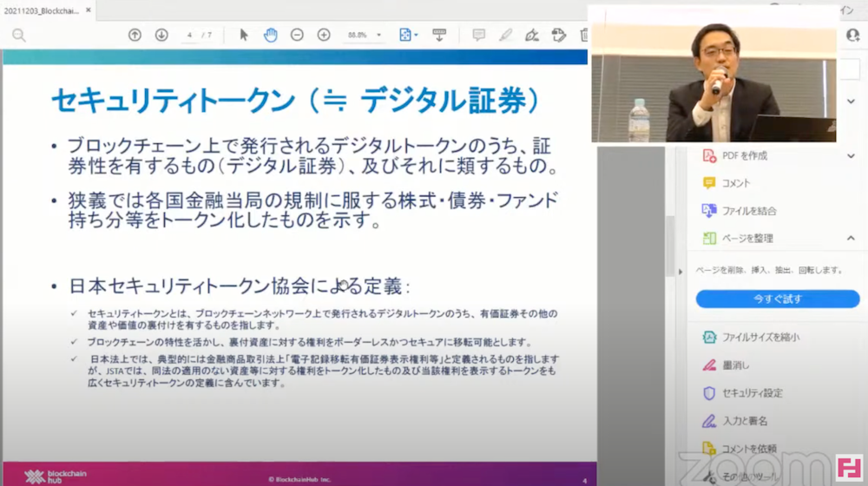Image resolution: width=868 pixels, height=486 pixels.
Task: Collapse the ページを整理 section chevron
Action: 851,238
